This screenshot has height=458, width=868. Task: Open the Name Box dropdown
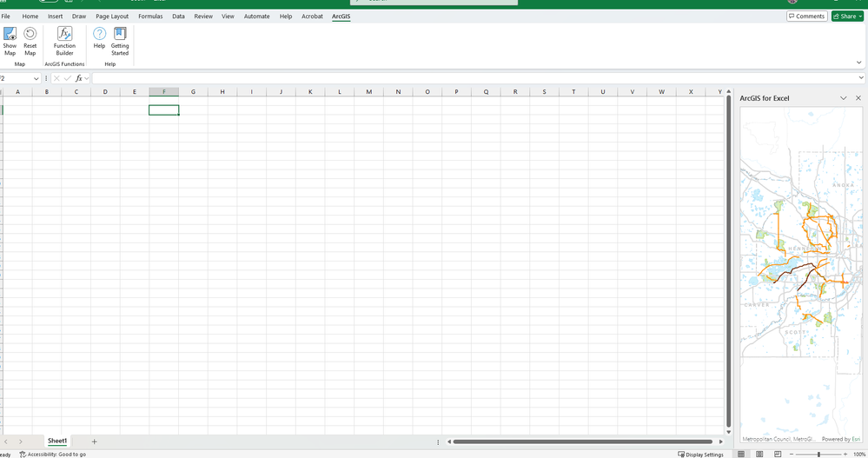[x=36, y=78]
